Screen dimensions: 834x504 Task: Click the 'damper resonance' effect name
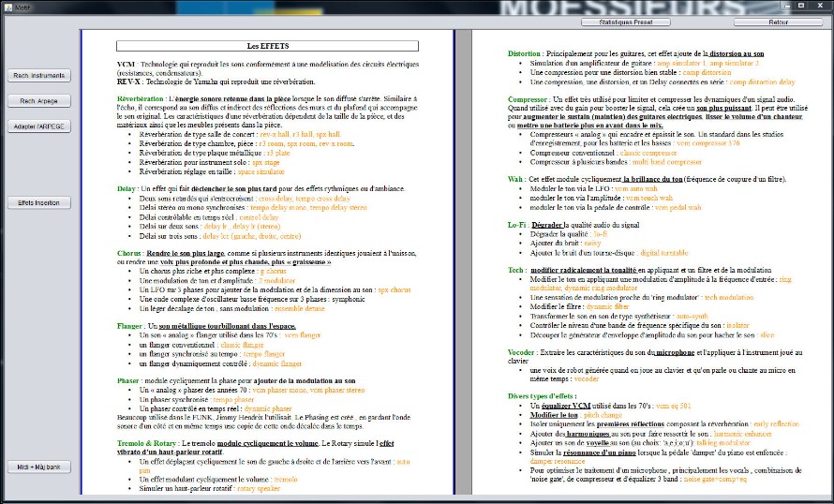tap(558, 462)
